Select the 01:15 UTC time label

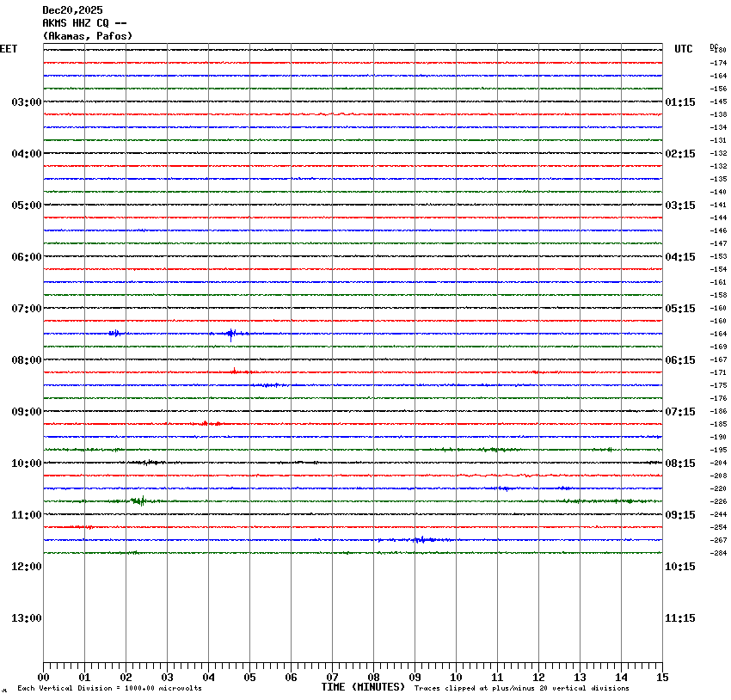pos(680,102)
